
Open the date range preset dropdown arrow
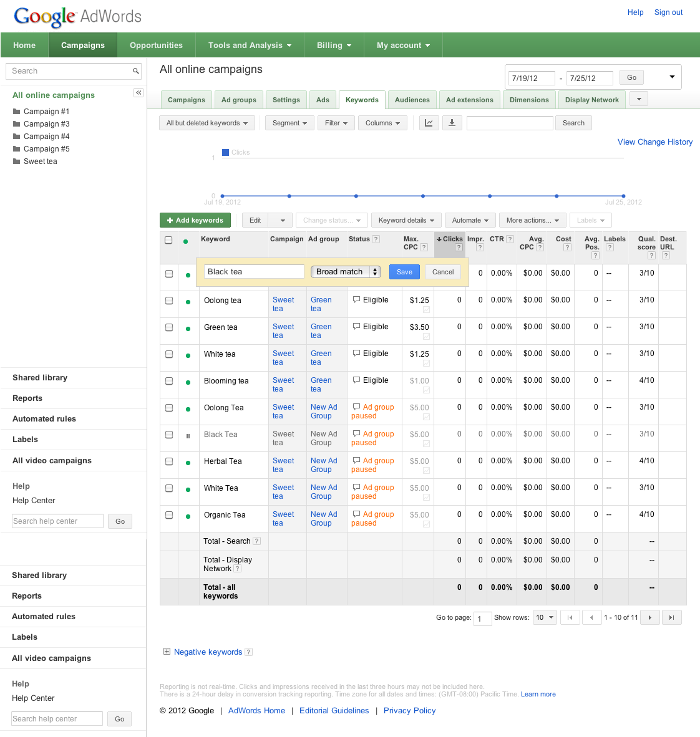[673, 77]
